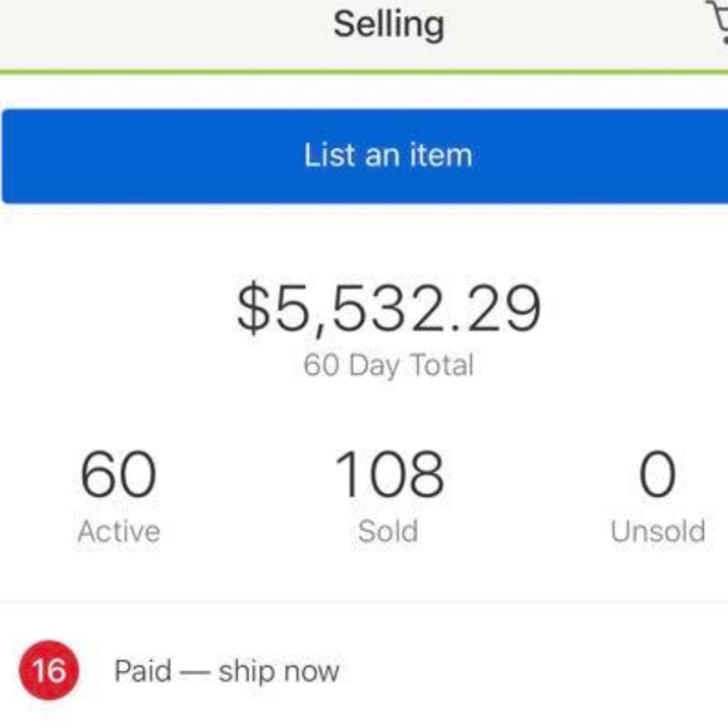
Task: Tap the Selling page title
Action: (x=388, y=24)
